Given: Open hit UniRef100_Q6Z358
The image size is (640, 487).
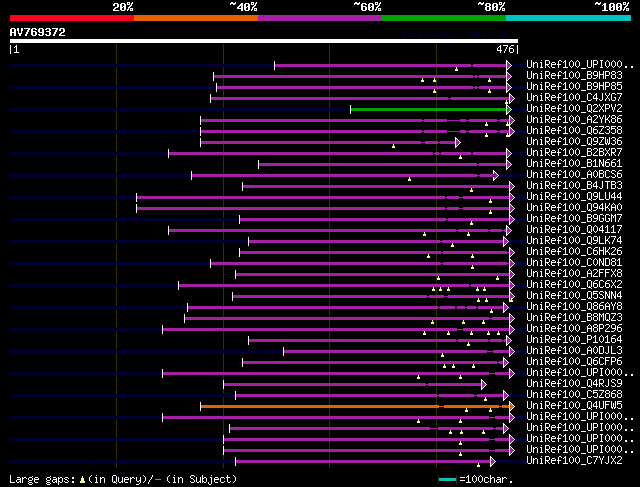Looking at the screenshot, I should [x=574, y=131].
